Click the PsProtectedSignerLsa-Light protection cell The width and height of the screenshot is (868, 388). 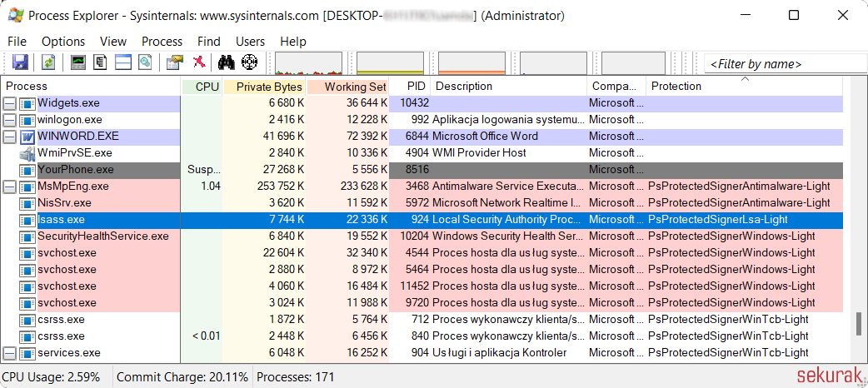(x=718, y=220)
